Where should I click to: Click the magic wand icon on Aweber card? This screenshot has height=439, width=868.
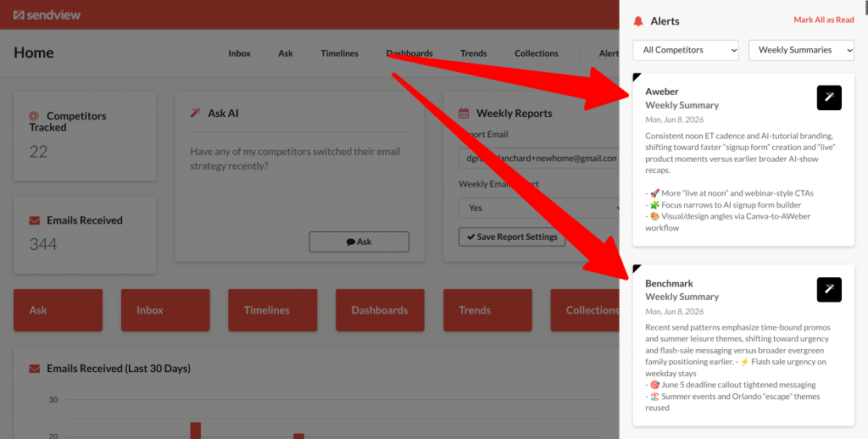pyautogui.click(x=829, y=97)
